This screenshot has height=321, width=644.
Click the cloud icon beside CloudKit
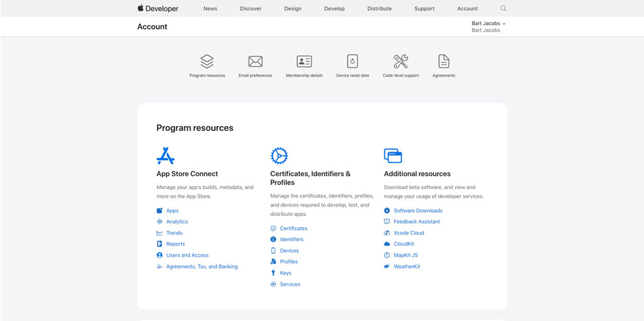coord(387,244)
